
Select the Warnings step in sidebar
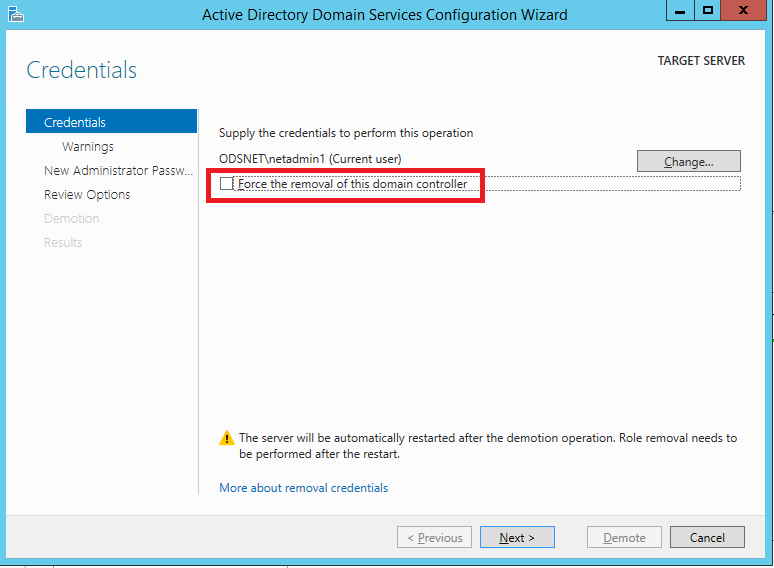(x=87, y=147)
